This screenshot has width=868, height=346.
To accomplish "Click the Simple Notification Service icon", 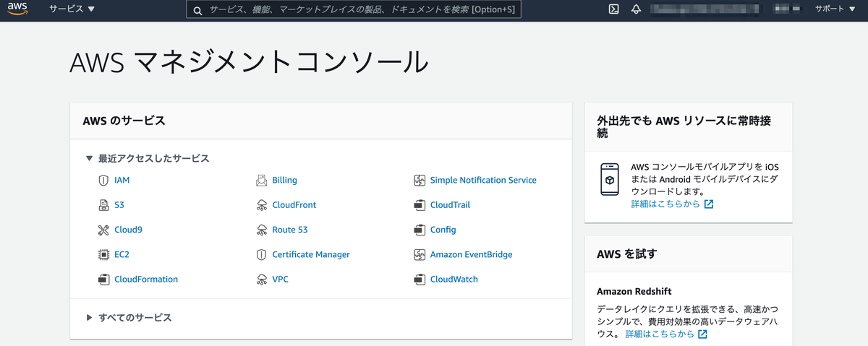I will 419,180.
